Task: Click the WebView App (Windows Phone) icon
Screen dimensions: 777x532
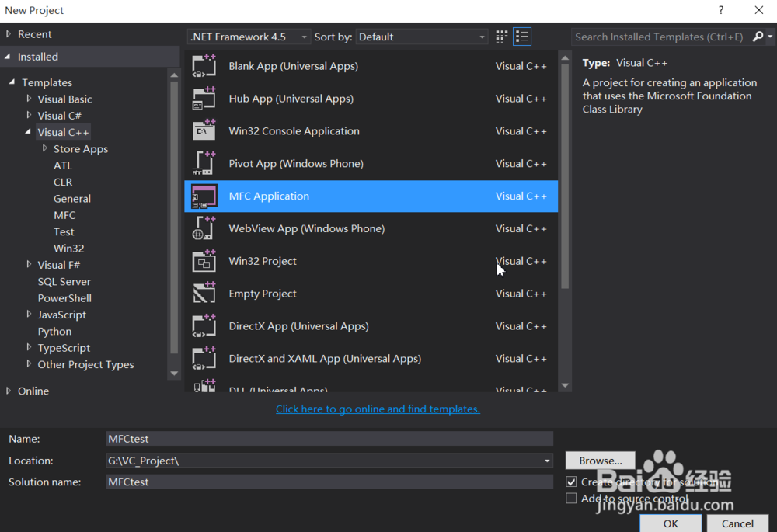Action: coord(204,228)
